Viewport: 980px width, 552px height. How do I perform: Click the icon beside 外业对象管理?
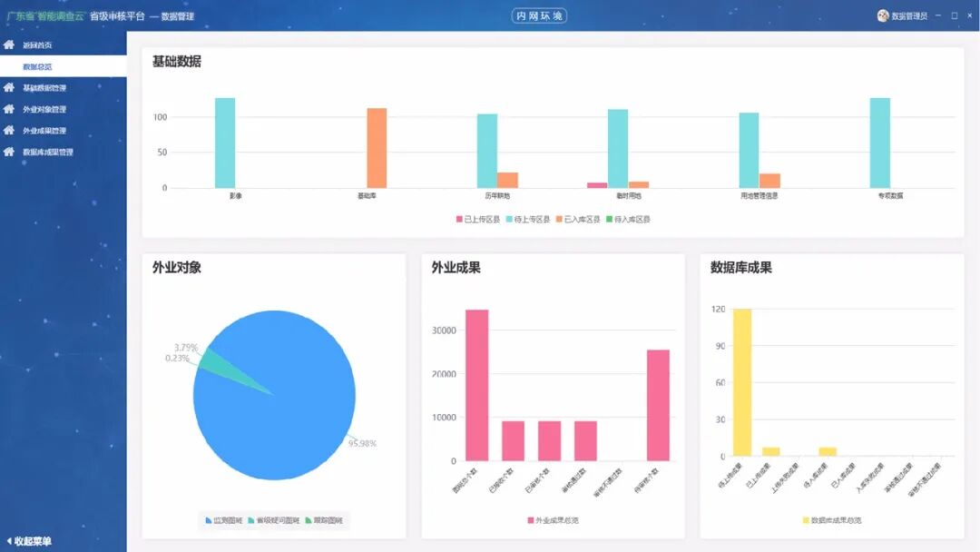9,109
